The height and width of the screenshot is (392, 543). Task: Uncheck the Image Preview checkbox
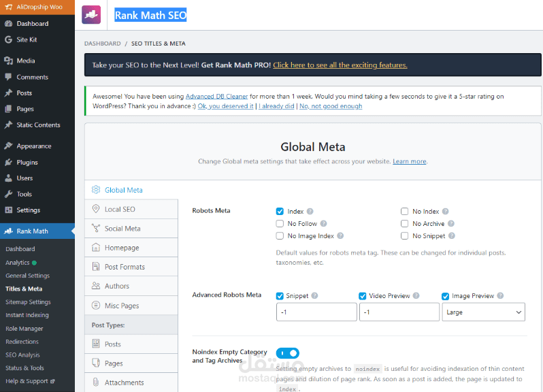[x=445, y=296]
